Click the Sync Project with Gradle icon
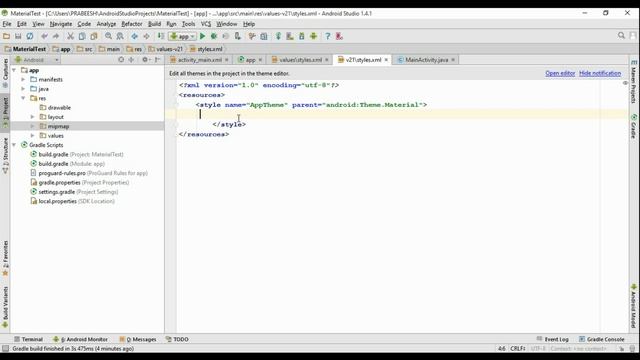 pyautogui.click(x=278, y=36)
